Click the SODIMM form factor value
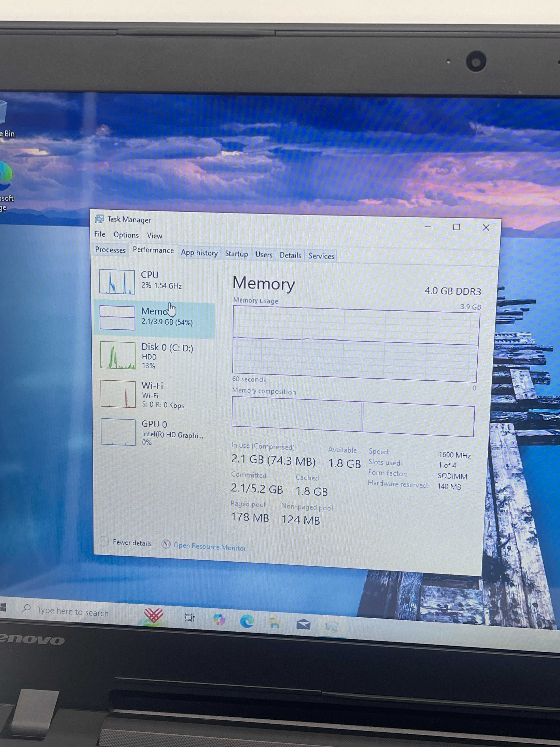Screen dimensions: 560x747 click(452, 476)
